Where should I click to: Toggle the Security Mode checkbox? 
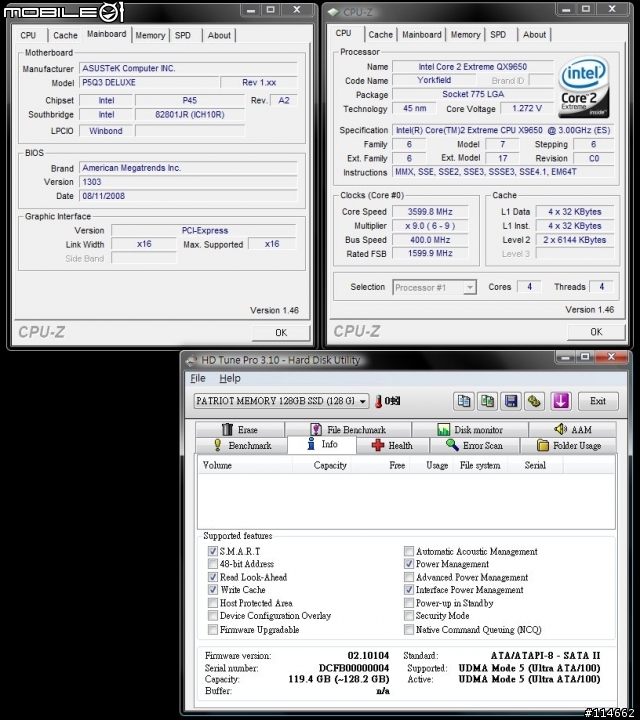(x=409, y=615)
